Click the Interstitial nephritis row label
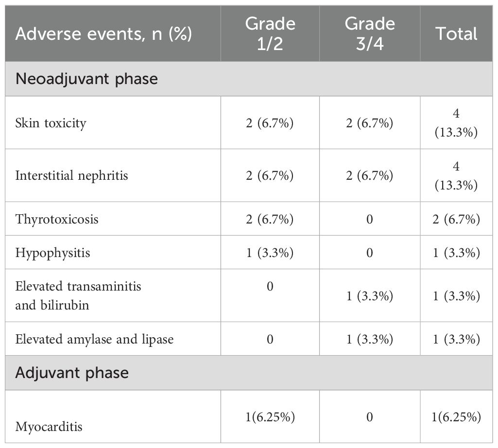Screen dimensions: 498x448 71,175
